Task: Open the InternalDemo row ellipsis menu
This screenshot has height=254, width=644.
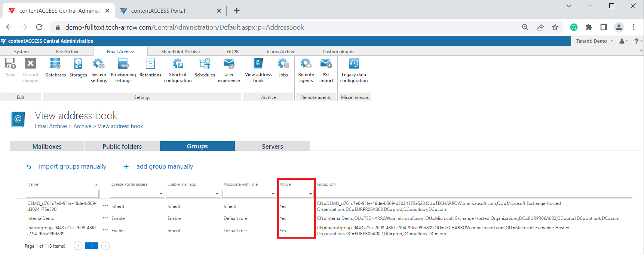Action: (105, 218)
